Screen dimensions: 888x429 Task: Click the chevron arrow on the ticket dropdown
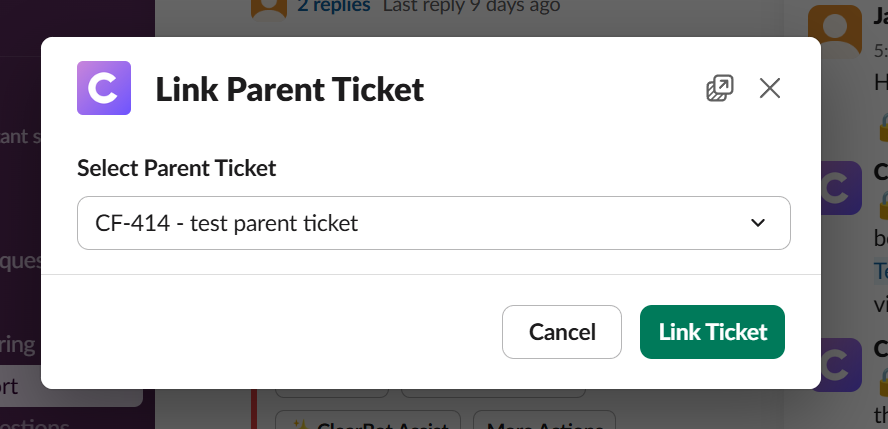pyautogui.click(x=758, y=223)
